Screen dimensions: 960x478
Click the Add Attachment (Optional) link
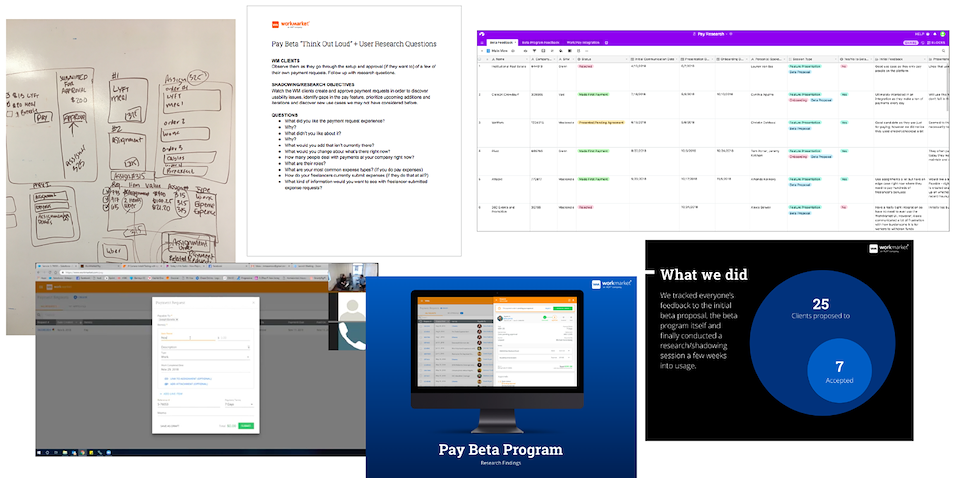(186, 384)
